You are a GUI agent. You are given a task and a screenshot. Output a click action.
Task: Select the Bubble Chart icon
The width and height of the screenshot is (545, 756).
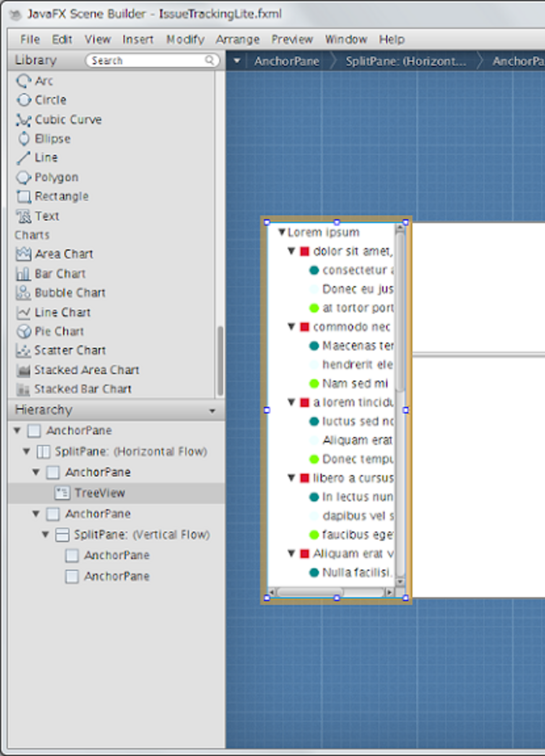point(23,293)
